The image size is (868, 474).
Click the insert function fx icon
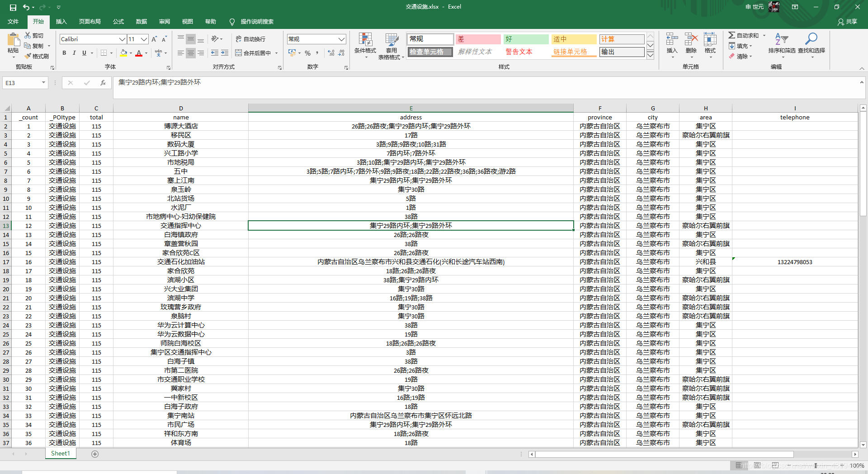[x=103, y=83]
